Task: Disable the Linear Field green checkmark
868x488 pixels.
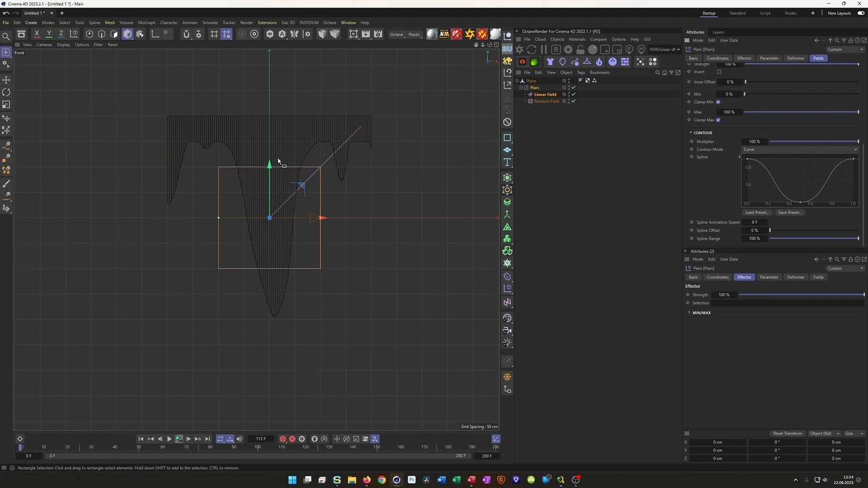Action: point(573,94)
